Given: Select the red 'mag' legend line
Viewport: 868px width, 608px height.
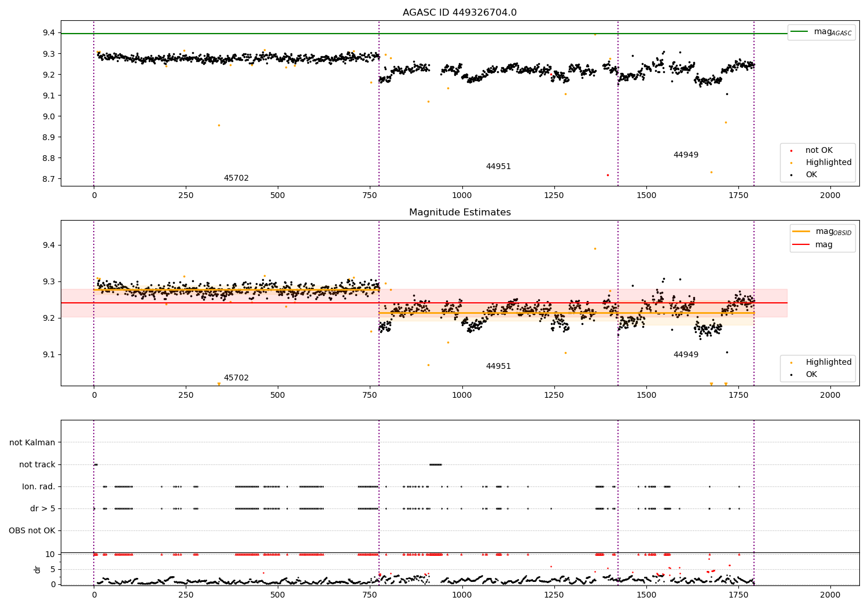Looking at the screenshot, I should tap(801, 244).
